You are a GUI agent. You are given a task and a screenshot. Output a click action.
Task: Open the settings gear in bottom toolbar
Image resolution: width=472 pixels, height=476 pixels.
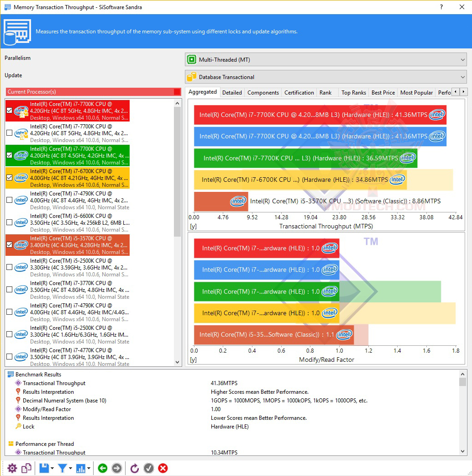12,468
